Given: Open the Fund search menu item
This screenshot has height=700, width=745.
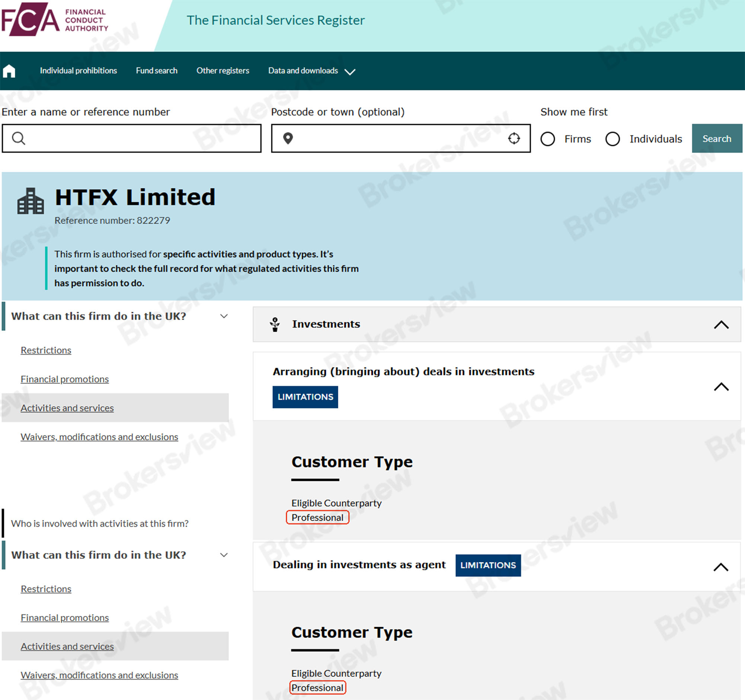Looking at the screenshot, I should click(x=156, y=71).
